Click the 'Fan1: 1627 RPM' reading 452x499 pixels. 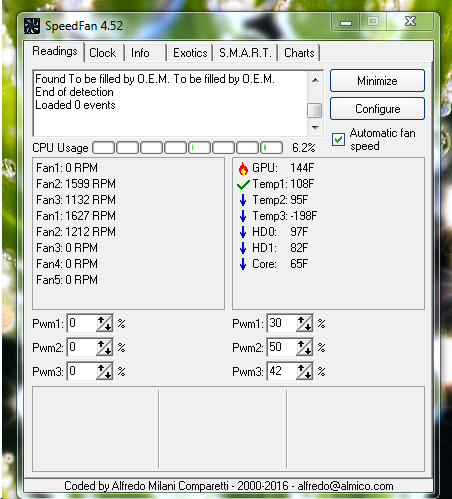76,216
